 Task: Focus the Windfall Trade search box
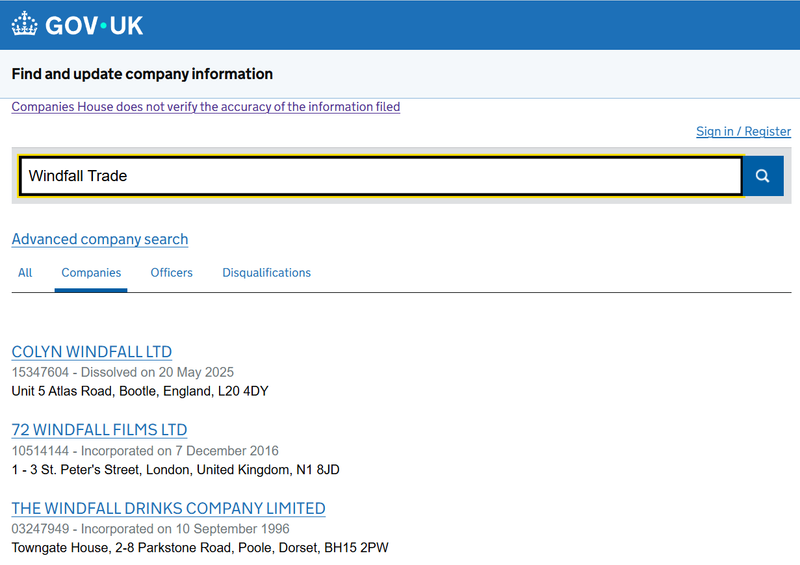[x=380, y=176]
